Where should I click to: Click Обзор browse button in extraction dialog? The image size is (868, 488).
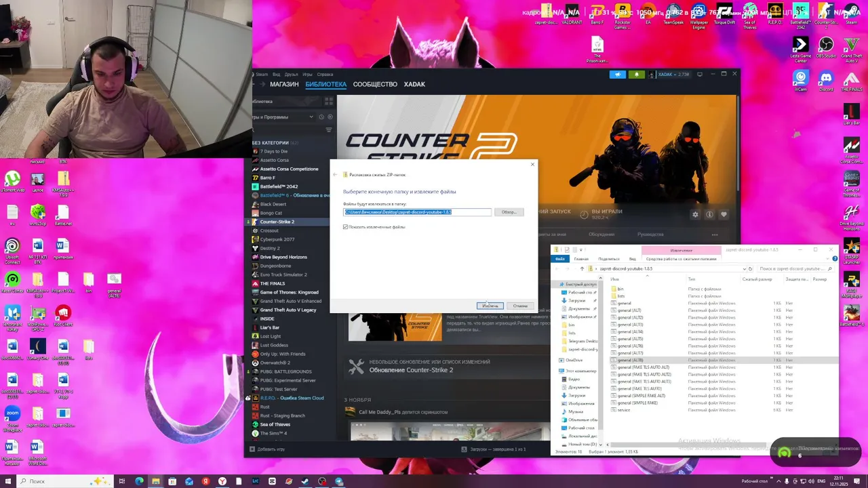509,212
